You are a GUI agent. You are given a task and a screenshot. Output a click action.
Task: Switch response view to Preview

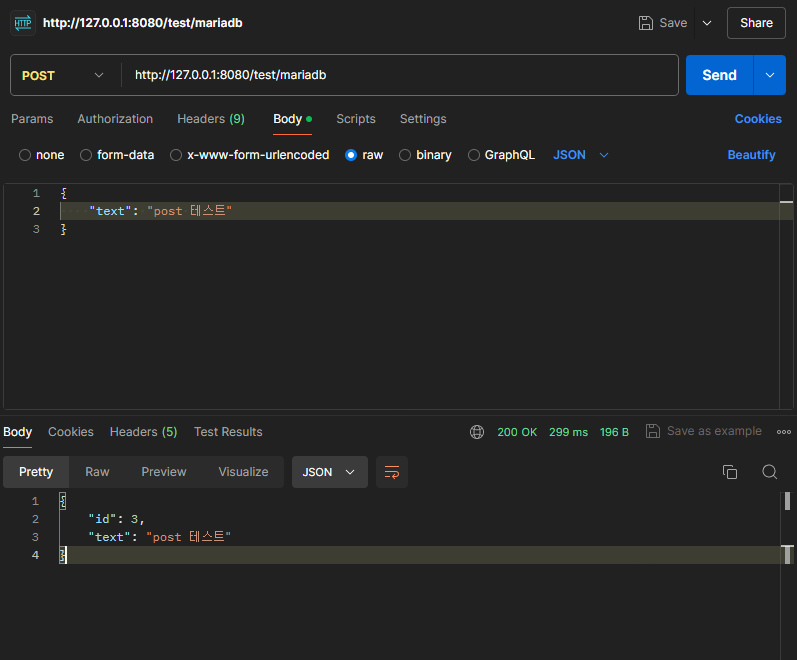coord(164,472)
